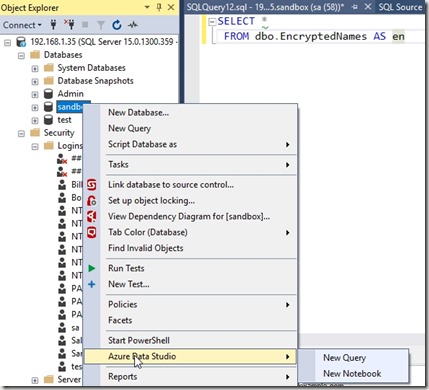Select the Database Snapshots folder
Viewport: 429px width, 390px height.
click(x=95, y=81)
